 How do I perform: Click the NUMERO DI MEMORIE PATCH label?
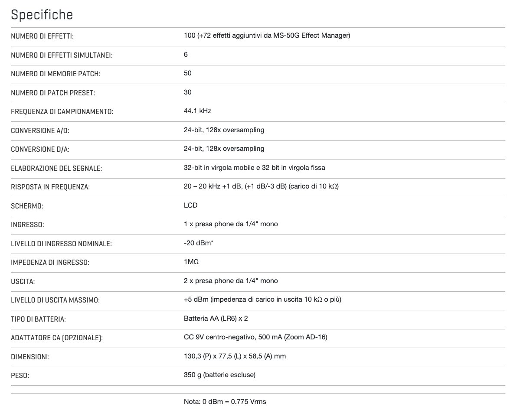55,74
